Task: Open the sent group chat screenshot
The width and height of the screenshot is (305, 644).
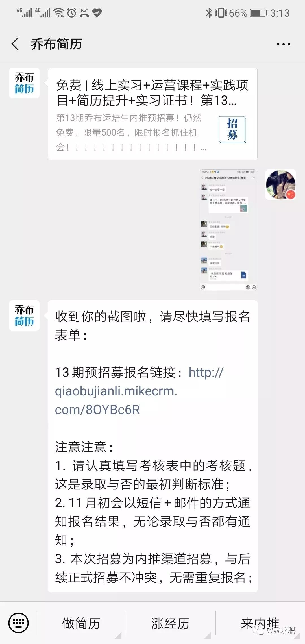Action: 228,230
